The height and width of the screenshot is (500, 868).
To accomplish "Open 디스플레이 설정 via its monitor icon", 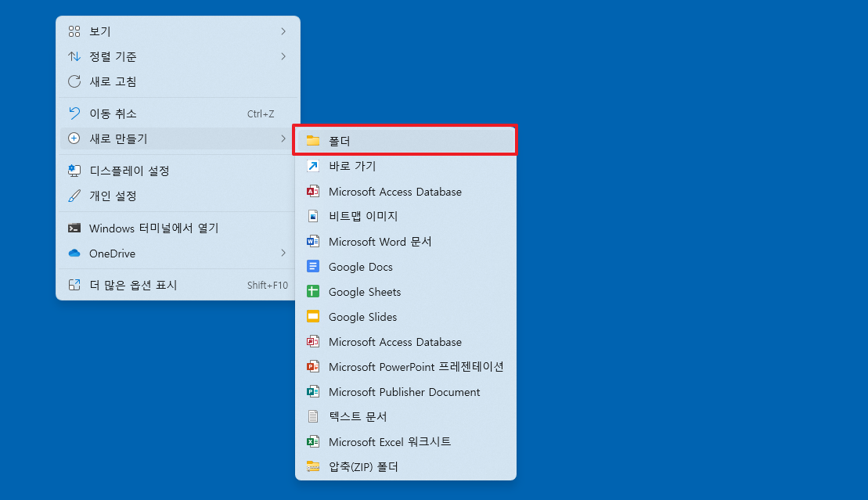I will coord(74,171).
